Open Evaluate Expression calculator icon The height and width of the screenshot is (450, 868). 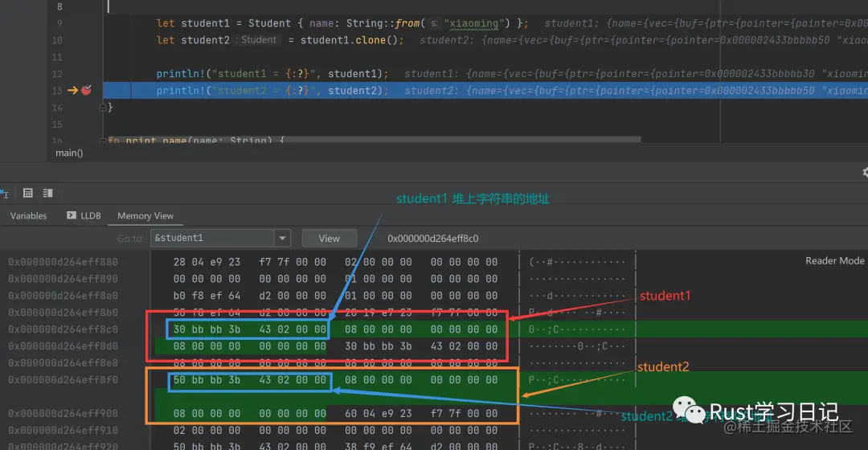[27, 193]
